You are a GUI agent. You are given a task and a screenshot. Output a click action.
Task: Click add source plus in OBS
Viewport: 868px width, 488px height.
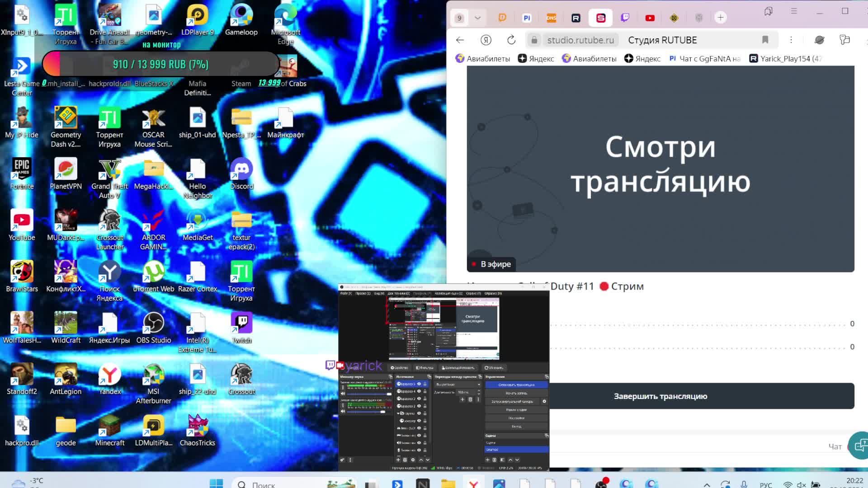coord(398,460)
